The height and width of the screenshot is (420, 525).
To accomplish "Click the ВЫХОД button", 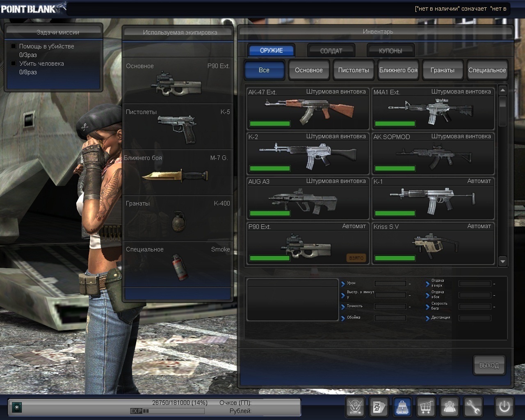I will [489, 365].
